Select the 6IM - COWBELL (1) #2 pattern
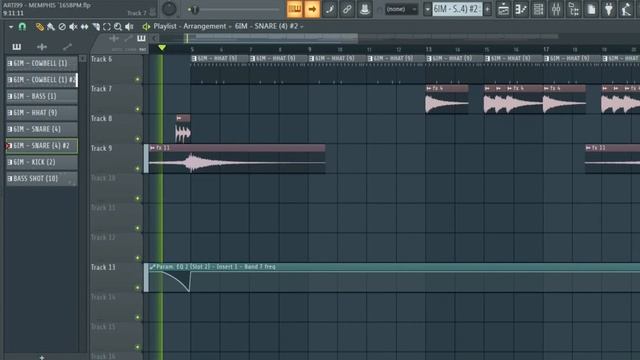 coord(42,80)
